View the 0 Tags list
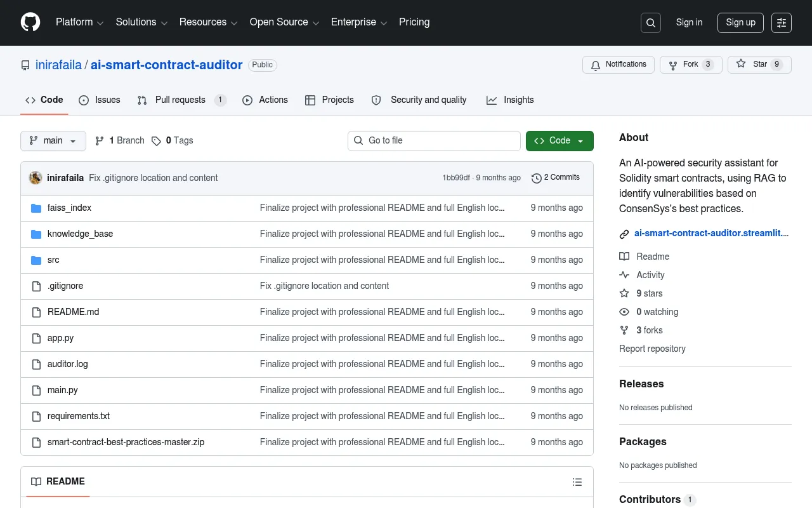The width and height of the screenshot is (812, 508). pyautogui.click(x=172, y=141)
